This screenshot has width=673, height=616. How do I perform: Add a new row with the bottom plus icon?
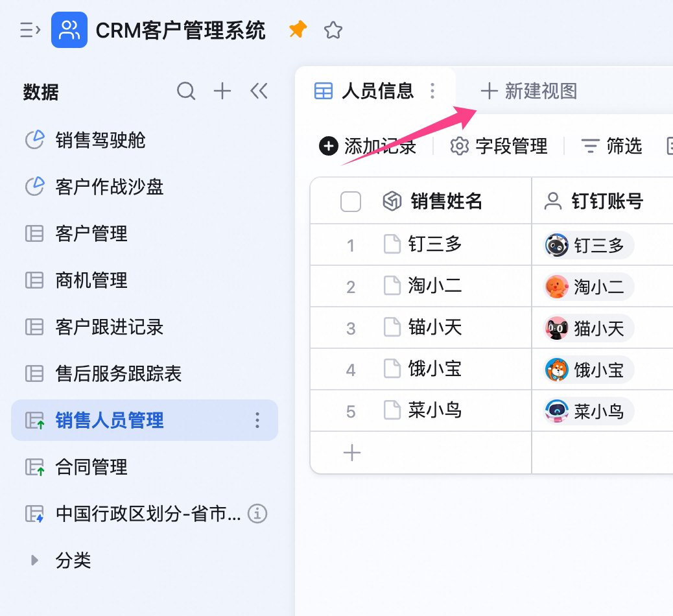(x=352, y=453)
